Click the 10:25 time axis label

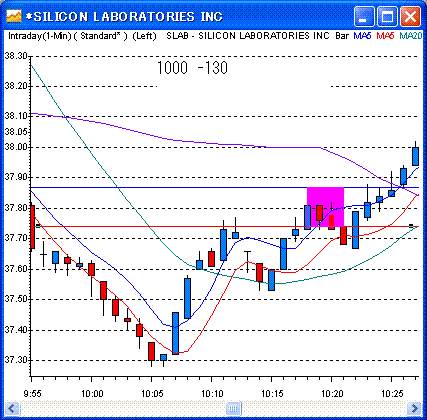point(392,394)
